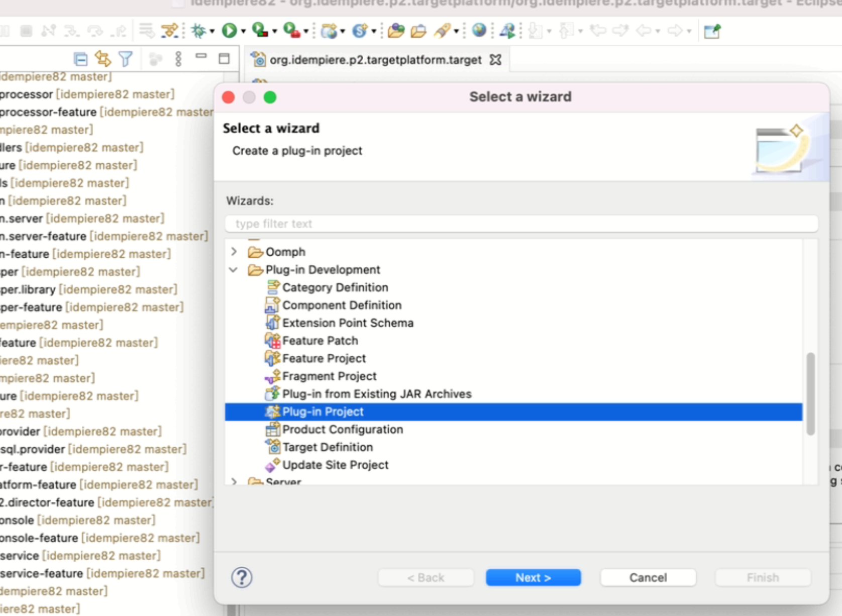Screen dimensions: 842x616
Task: Select the onsole [idempiere82 master] project row
Action: pos(78,520)
